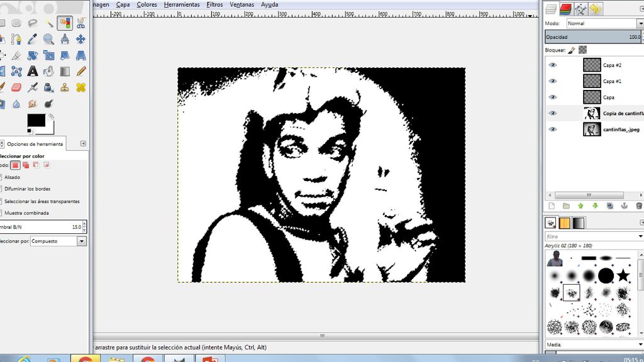Set selection mode to add to selection
The image size is (644, 362).
click(x=26, y=165)
